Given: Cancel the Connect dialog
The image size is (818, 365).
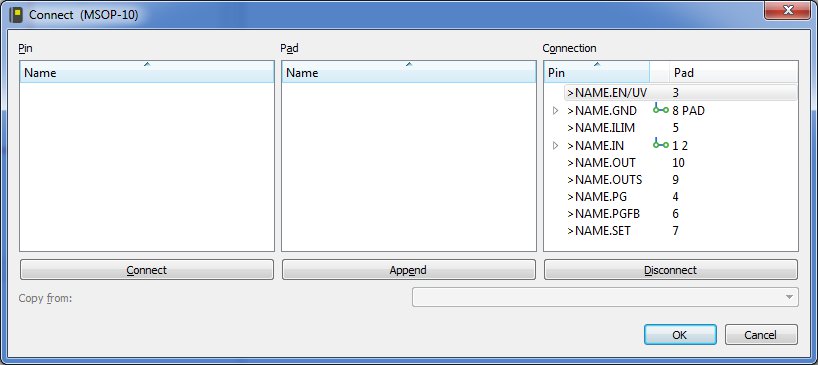Looking at the screenshot, I should (x=761, y=335).
